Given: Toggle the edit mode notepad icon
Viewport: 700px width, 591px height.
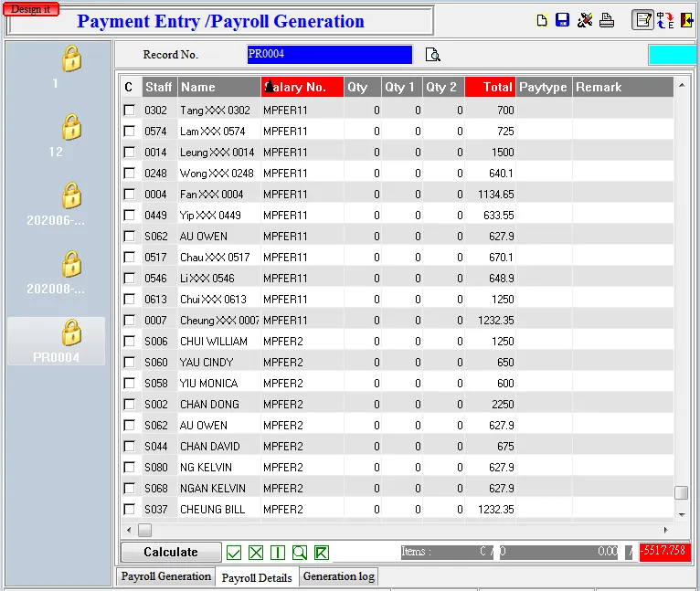Looking at the screenshot, I should point(642,20).
